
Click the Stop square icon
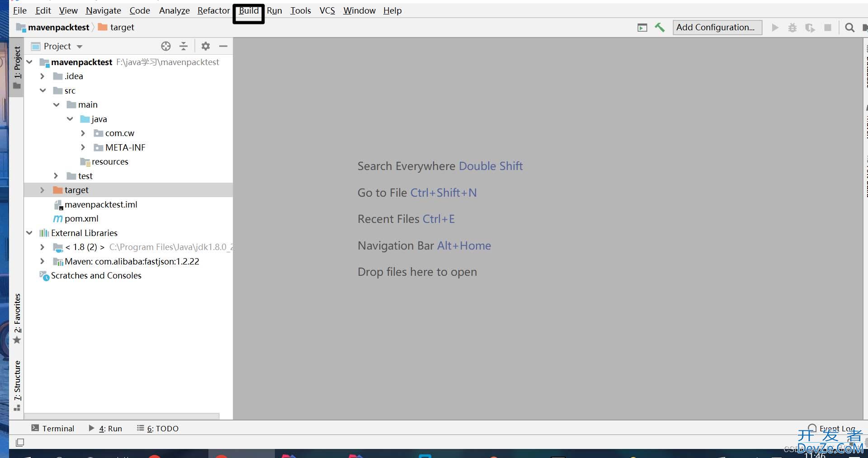coord(828,28)
